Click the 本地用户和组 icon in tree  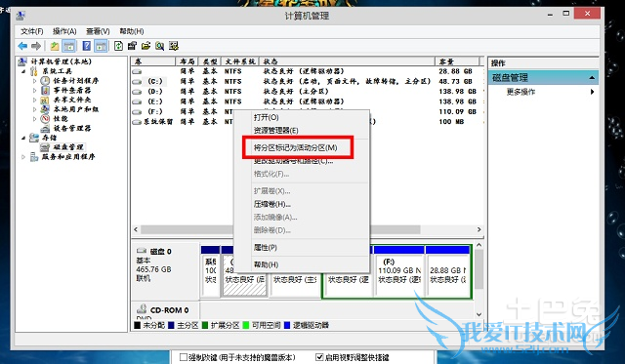point(45,109)
